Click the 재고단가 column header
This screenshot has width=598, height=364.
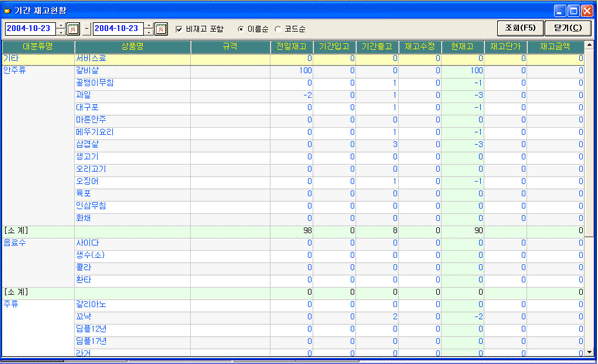pos(506,47)
